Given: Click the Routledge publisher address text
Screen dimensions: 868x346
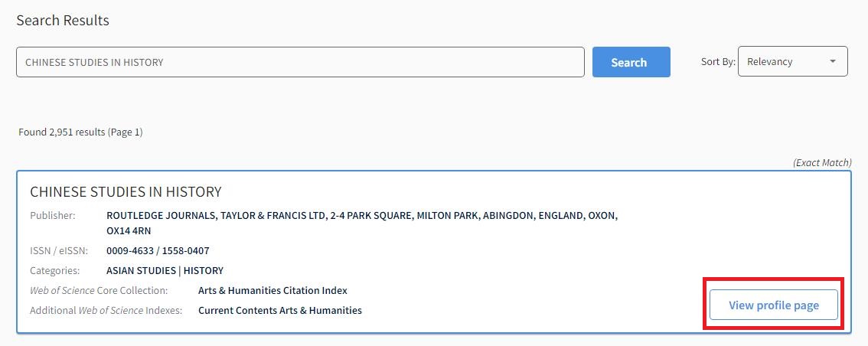Looking at the screenshot, I should (361, 216).
